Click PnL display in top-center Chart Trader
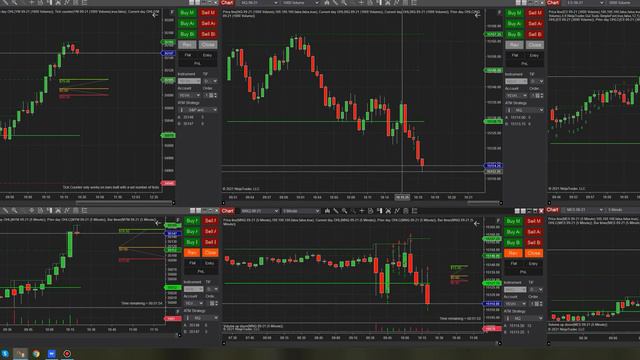640x360 pixels. (524, 64)
